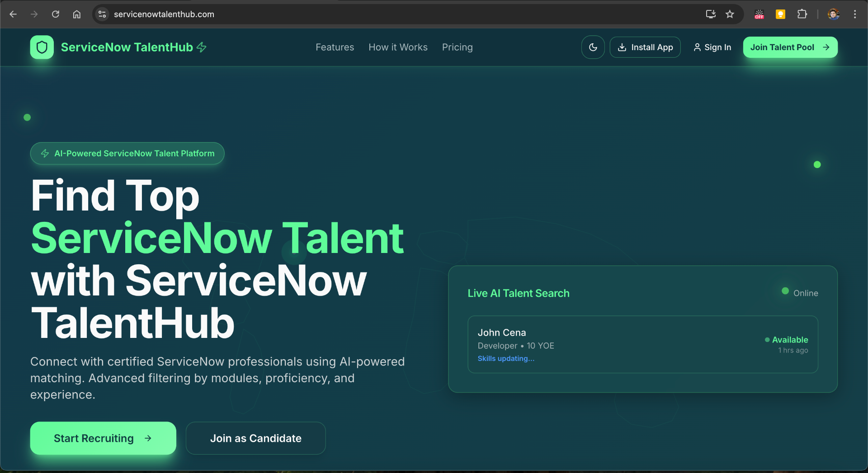Click Join as Candidate button
The width and height of the screenshot is (868, 473).
coord(255,438)
